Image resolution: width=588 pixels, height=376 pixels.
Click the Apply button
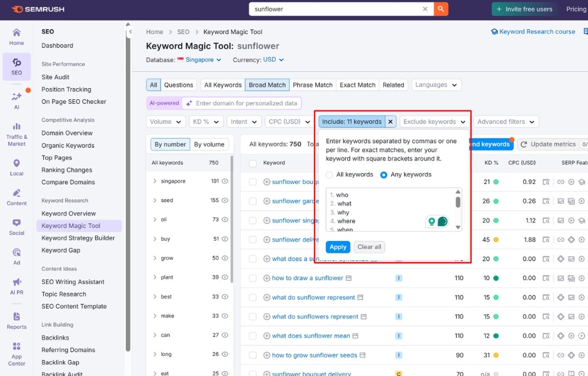coord(338,247)
